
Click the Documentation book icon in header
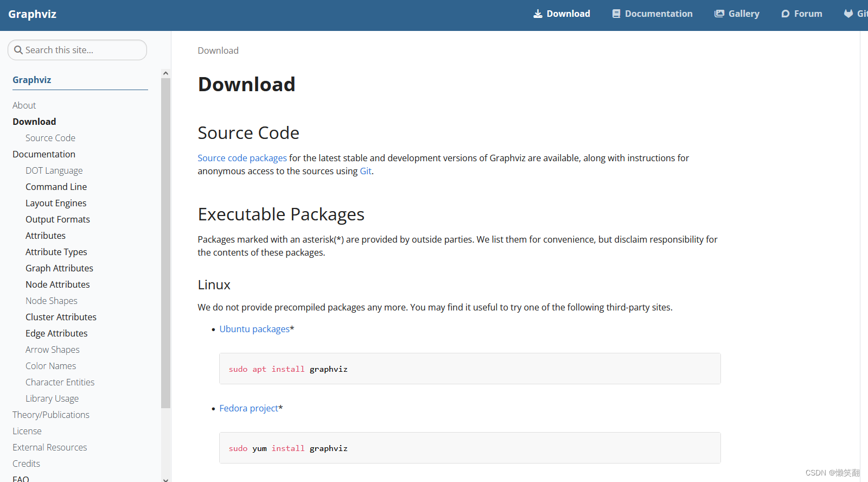[x=616, y=14]
